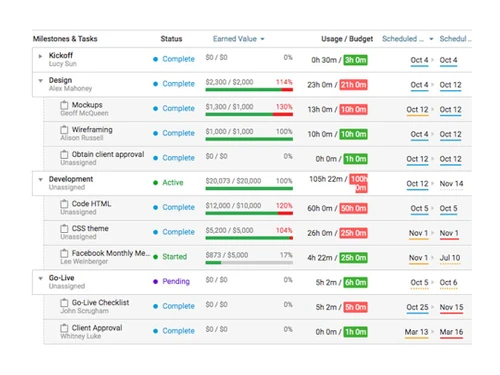Click Go-Live Checklist's red 5h 0m badge
The height and width of the screenshot is (375, 500).
point(355,307)
